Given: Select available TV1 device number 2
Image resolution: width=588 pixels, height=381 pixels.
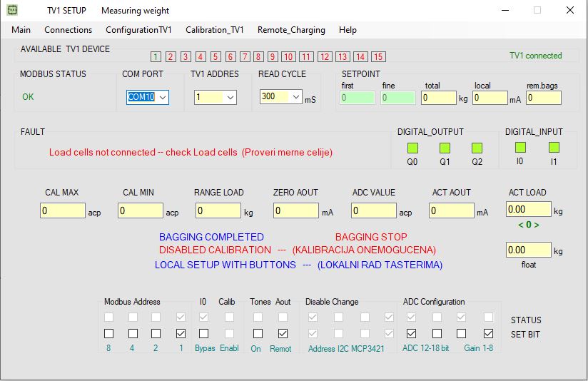Looking at the screenshot, I should click(171, 56).
